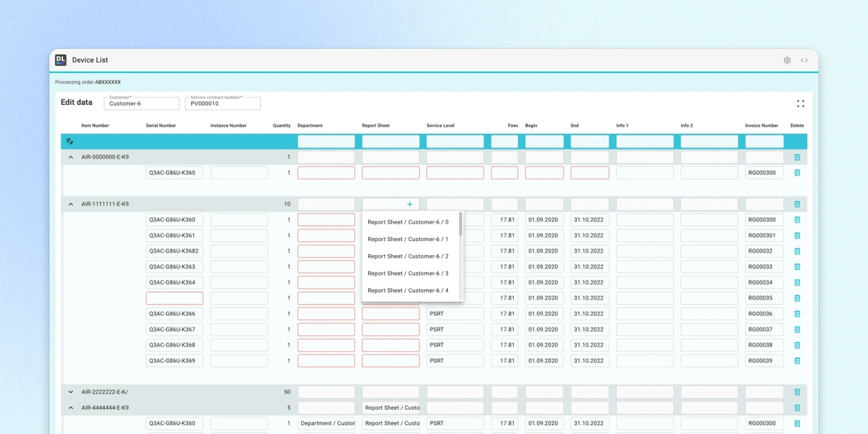Toggle fullscreen for Edit data panel
The image size is (868, 434).
point(800,104)
